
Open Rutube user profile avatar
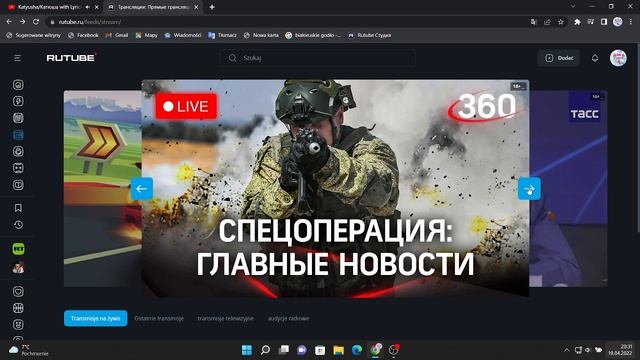tap(618, 58)
